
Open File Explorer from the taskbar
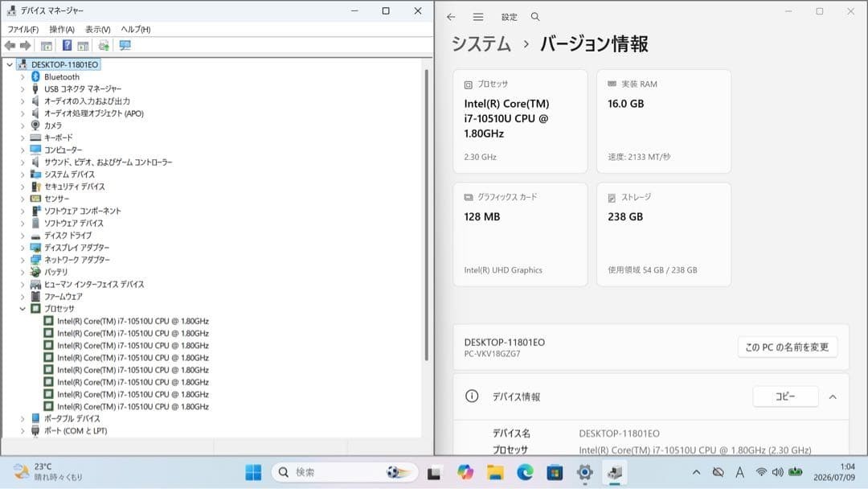(495, 472)
